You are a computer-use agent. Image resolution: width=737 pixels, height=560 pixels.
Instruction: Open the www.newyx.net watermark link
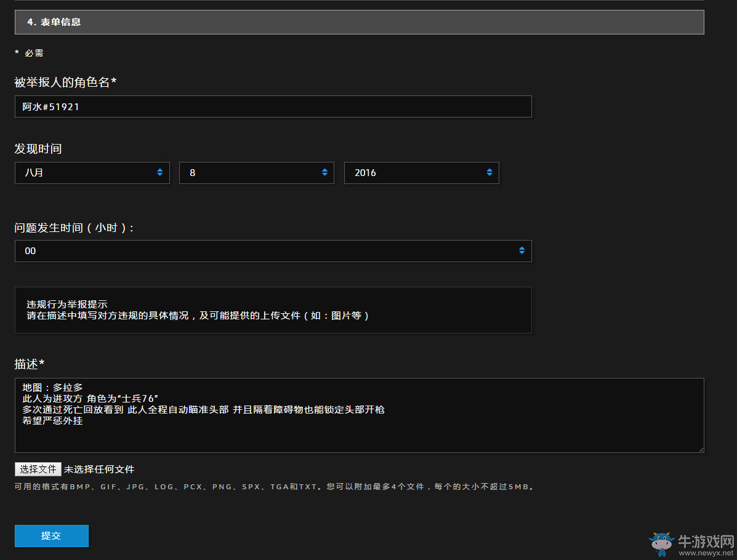click(x=706, y=553)
